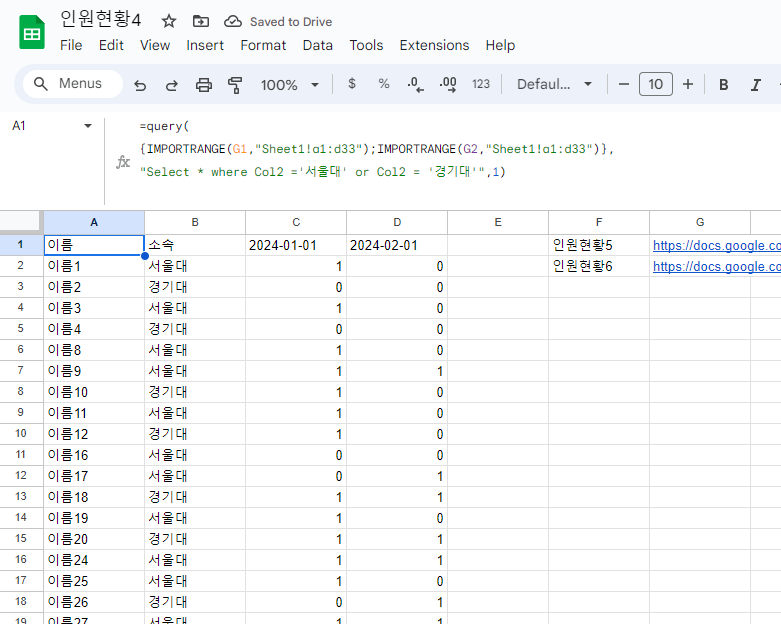
Task: Select cell C1 with 2024-01-01
Action: (296, 245)
